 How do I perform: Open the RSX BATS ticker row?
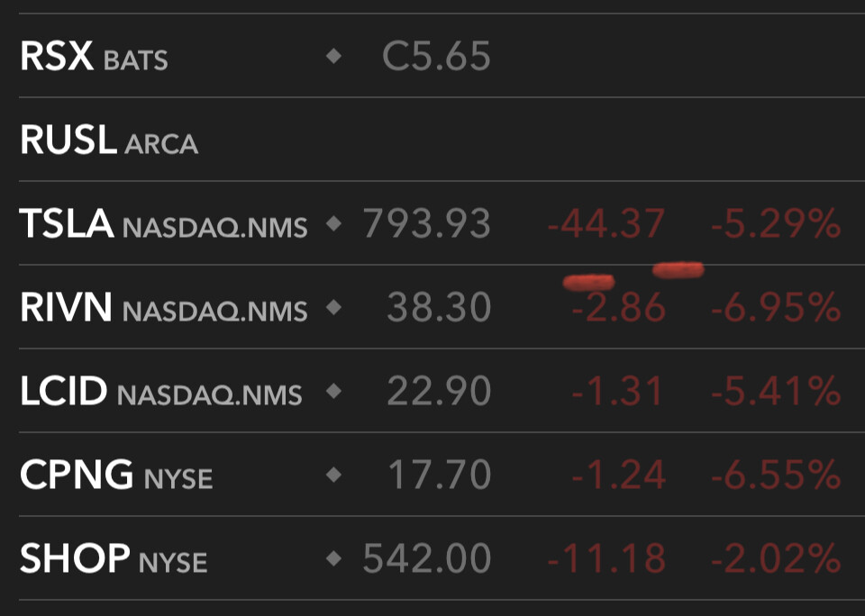(x=442, y=56)
